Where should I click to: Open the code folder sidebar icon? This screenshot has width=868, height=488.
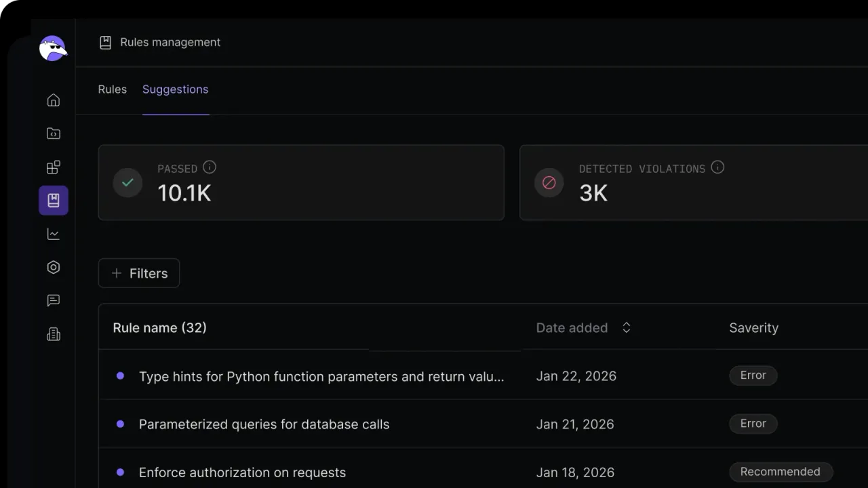pos(54,134)
